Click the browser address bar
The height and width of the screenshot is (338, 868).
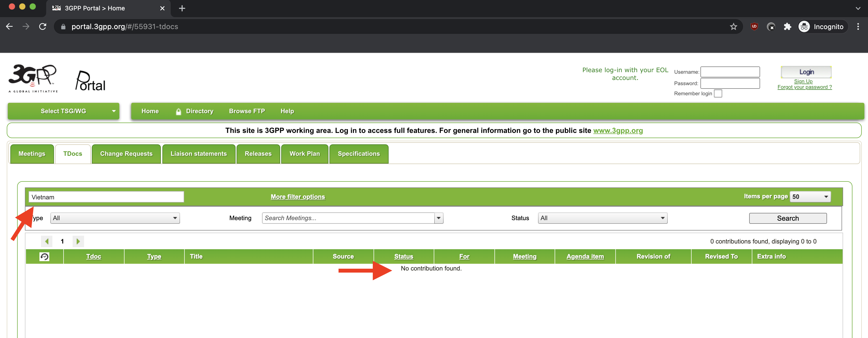398,27
